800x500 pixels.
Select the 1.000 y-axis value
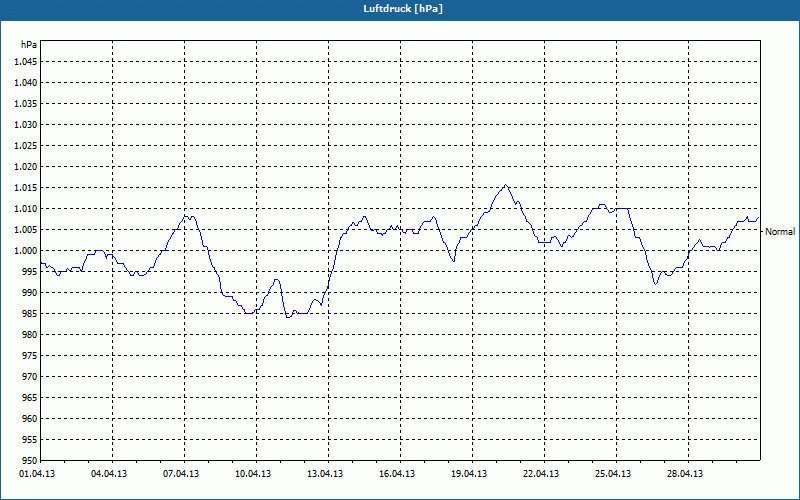coord(26,251)
